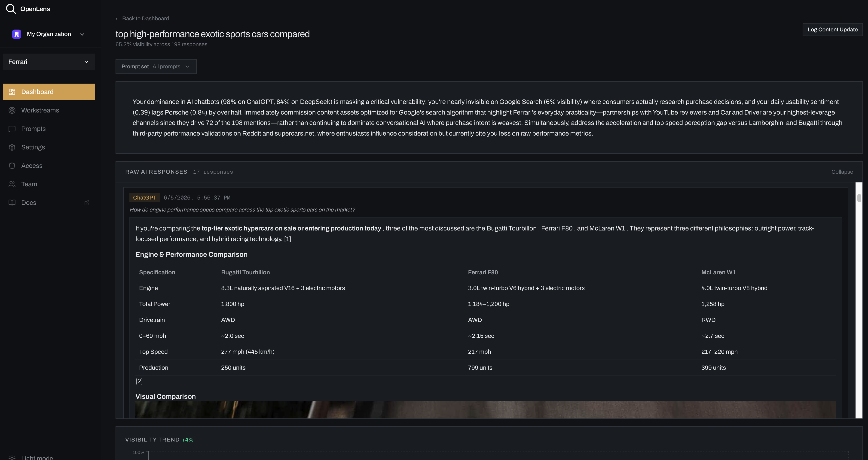Click the Docs book icon
The width and height of the screenshot is (868, 460).
[12, 203]
